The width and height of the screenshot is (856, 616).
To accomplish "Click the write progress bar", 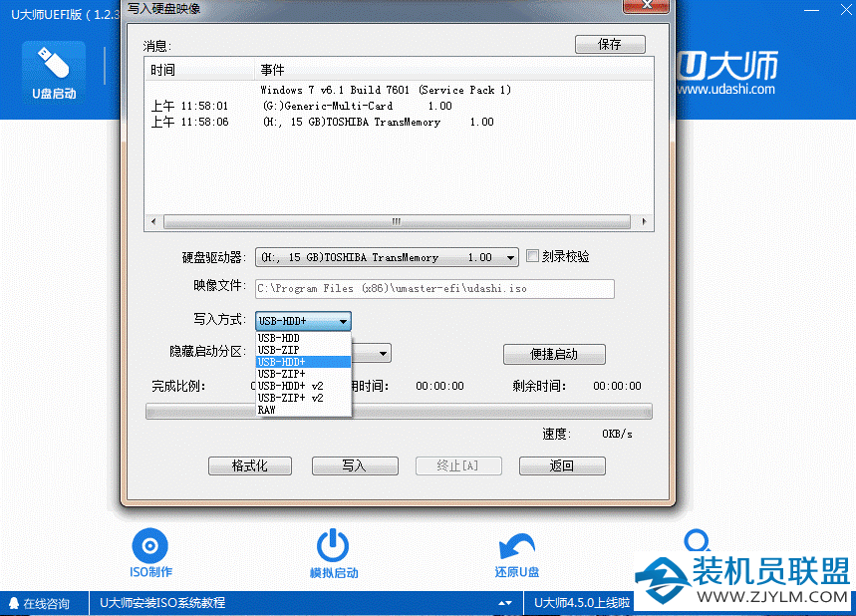I will (399, 412).
